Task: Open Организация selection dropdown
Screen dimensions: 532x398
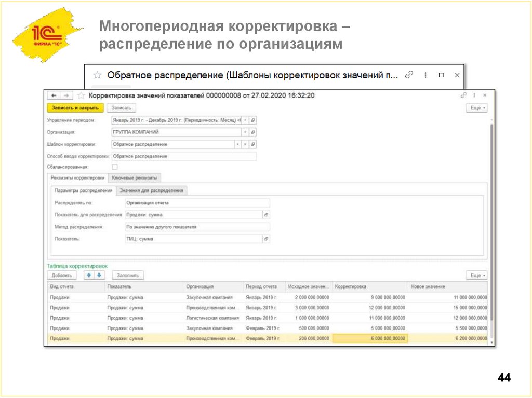Action: click(x=245, y=132)
